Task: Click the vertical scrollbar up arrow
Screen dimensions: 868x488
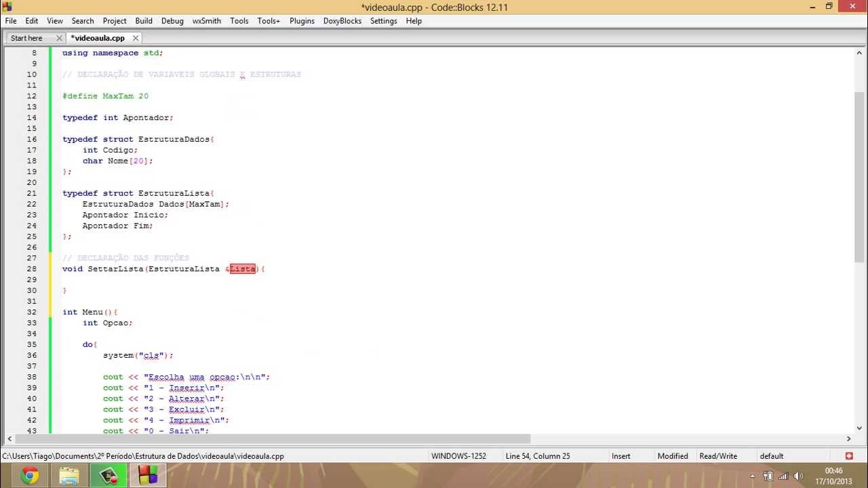Action: pyautogui.click(x=860, y=53)
